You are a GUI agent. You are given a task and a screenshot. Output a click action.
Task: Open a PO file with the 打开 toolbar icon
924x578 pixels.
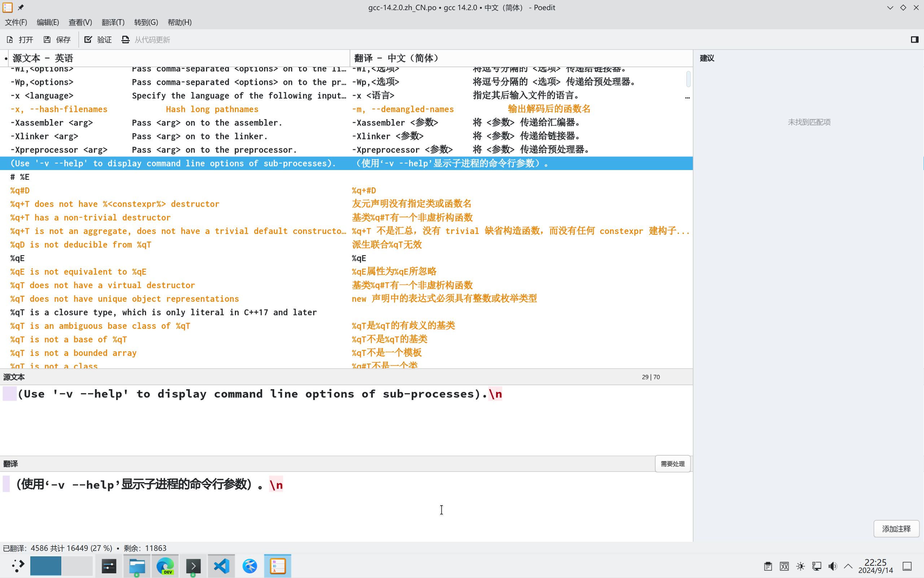19,39
